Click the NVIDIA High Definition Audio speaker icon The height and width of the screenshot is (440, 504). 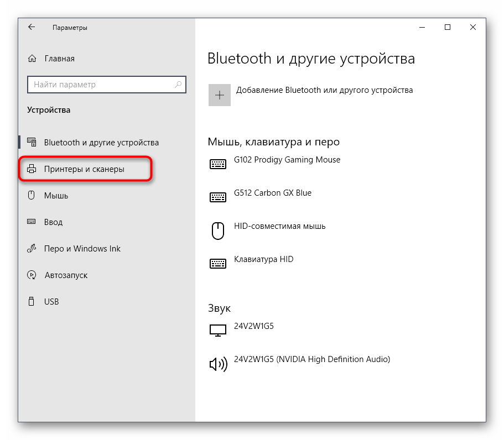pos(218,364)
